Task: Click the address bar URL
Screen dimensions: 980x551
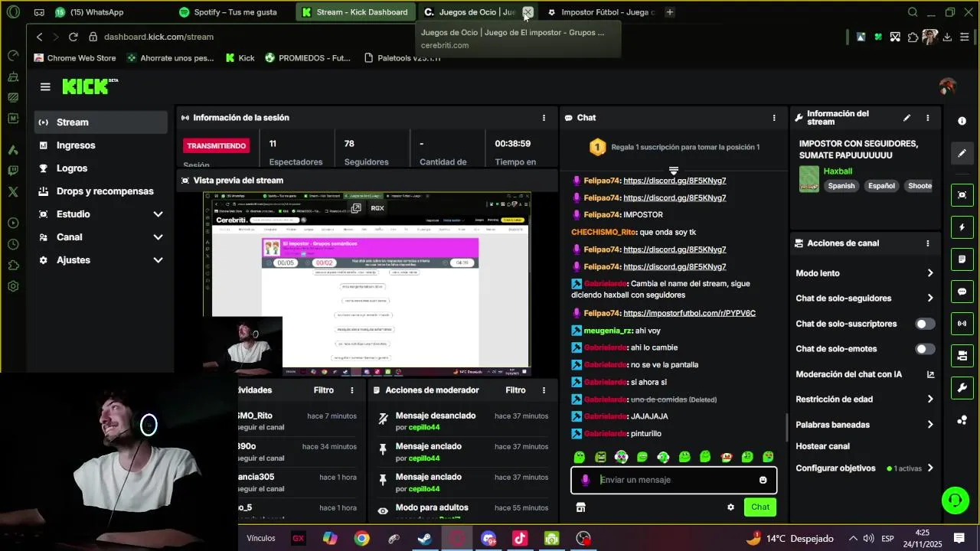Action: [x=158, y=37]
